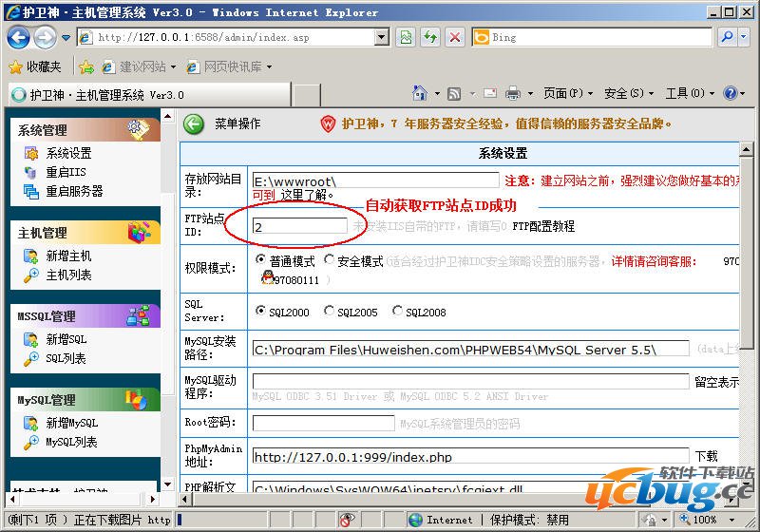Image resolution: width=760 pixels, height=532 pixels.
Task: Click the blue Help icon
Action: pos(730,92)
